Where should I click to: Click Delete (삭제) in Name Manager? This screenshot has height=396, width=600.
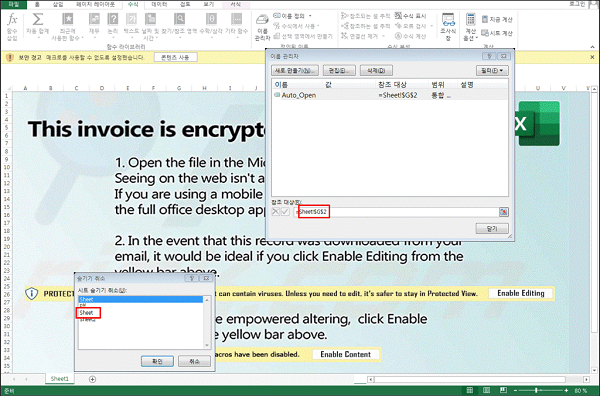click(376, 70)
